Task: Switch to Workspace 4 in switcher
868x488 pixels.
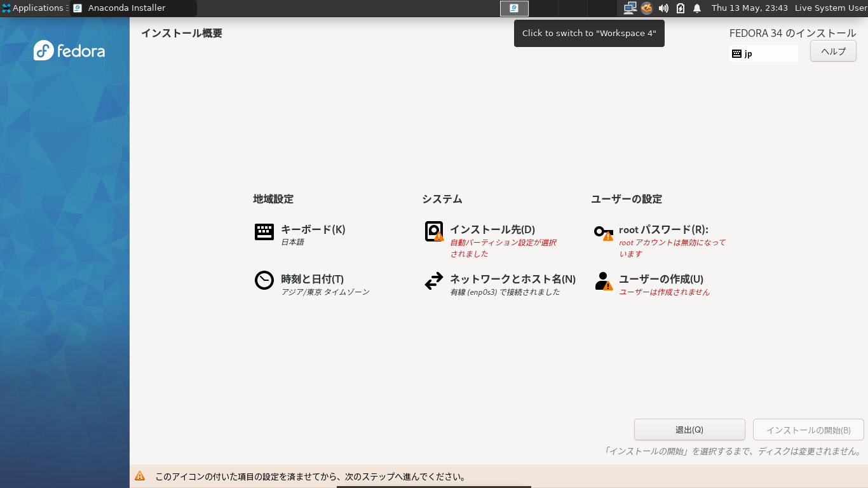Action: click(x=602, y=8)
